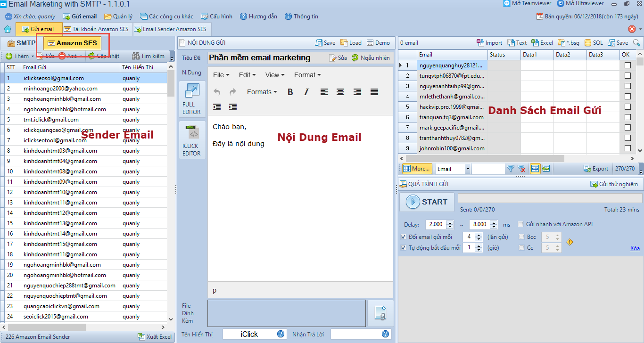Open the FULL EDITOR
This screenshot has width=644, height=343.
192,99
